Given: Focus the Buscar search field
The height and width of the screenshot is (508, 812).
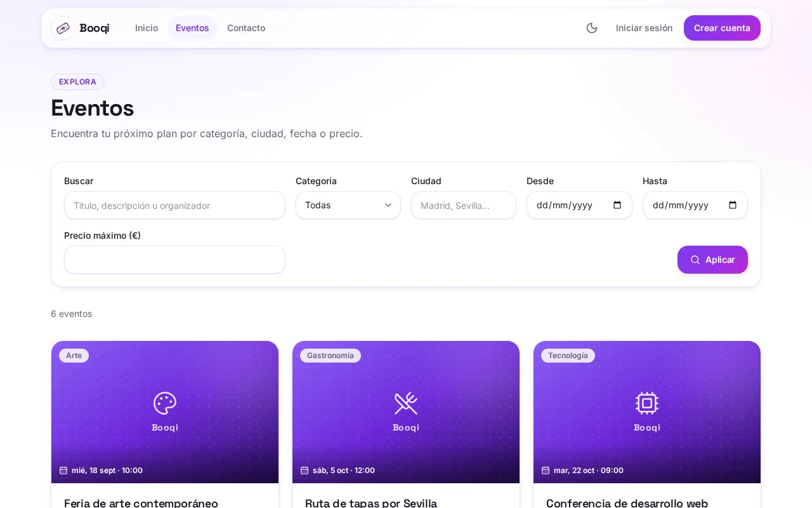Looking at the screenshot, I should tap(174, 205).
